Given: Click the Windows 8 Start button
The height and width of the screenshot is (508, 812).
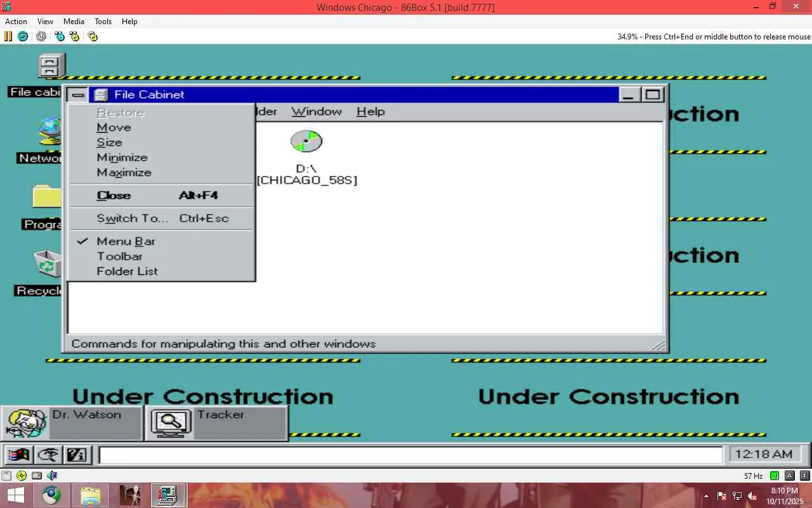Looking at the screenshot, I should [15, 495].
